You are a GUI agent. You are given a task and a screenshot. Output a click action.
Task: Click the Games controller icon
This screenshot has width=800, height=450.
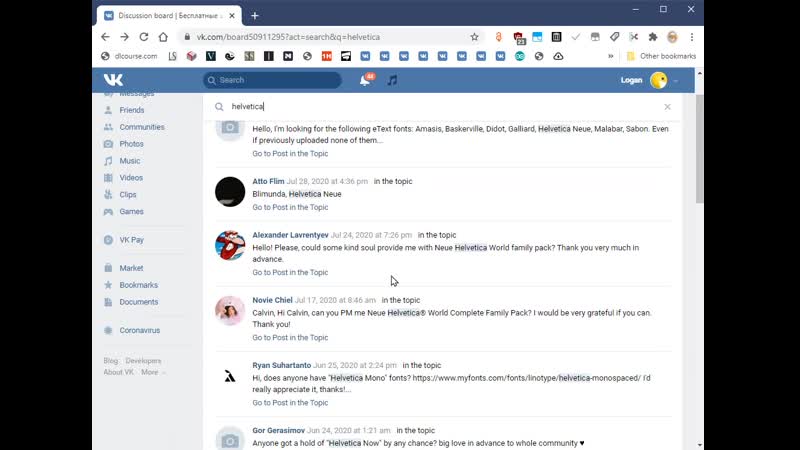108,211
